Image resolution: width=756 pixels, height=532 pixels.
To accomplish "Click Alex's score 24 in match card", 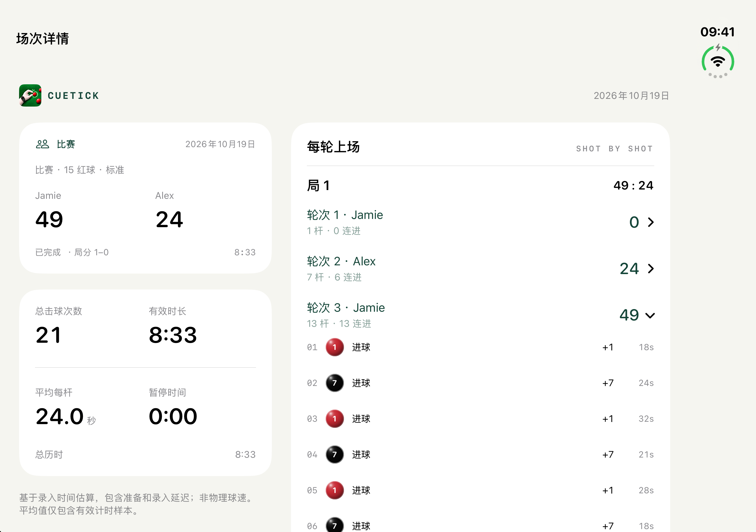I will tap(169, 219).
